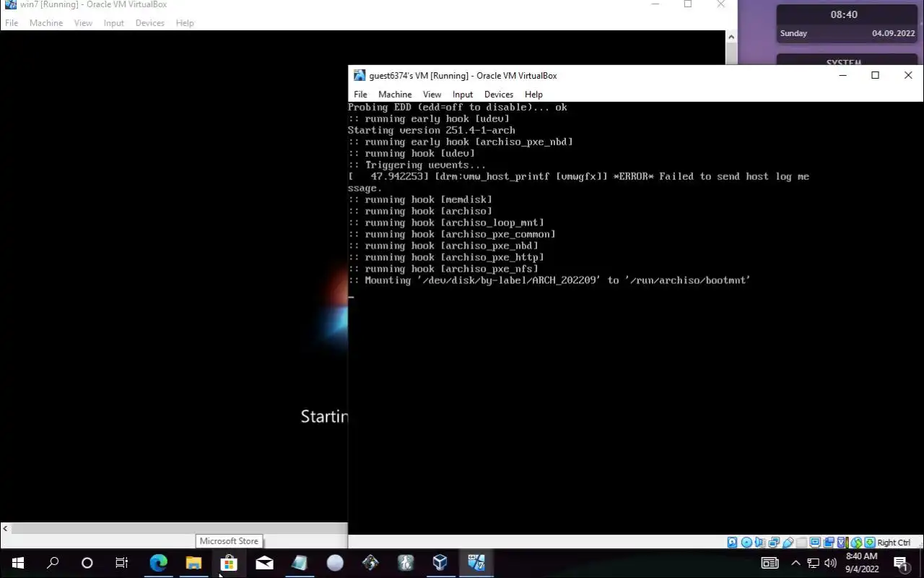
Task: Click Mounting ARCH_202209 boot line
Action: click(549, 280)
